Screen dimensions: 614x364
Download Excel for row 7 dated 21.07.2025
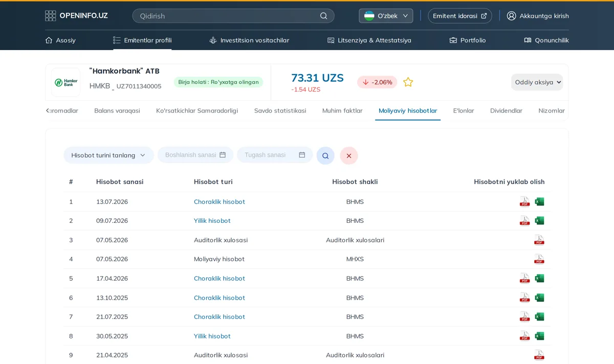539,316
